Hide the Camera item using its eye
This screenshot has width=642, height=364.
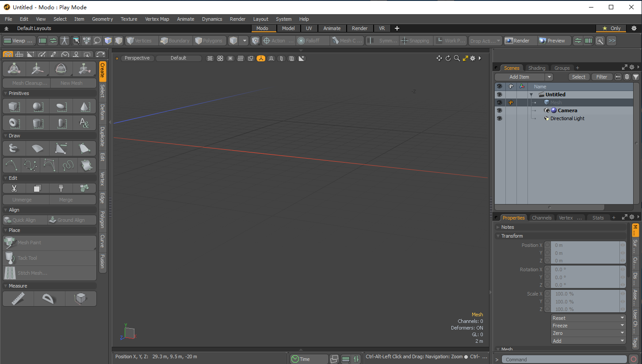pos(500,110)
